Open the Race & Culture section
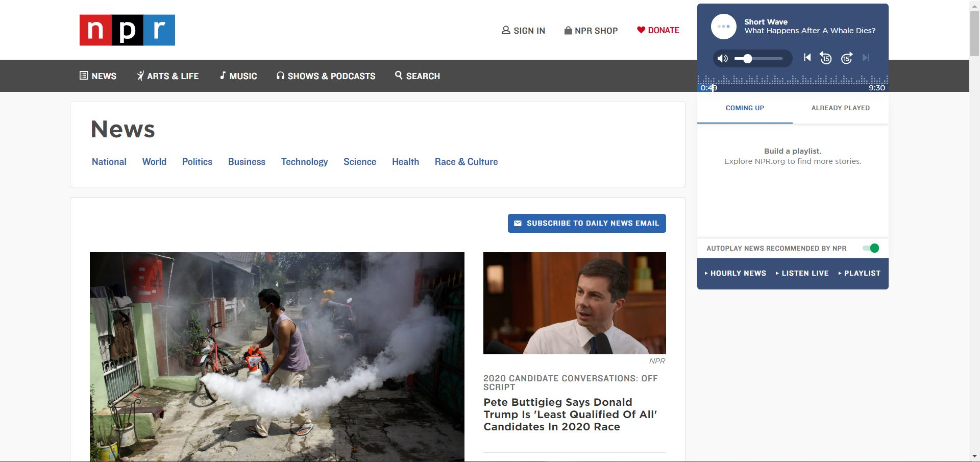Image resolution: width=980 pixels, height=462 pixels. [466, 162]
